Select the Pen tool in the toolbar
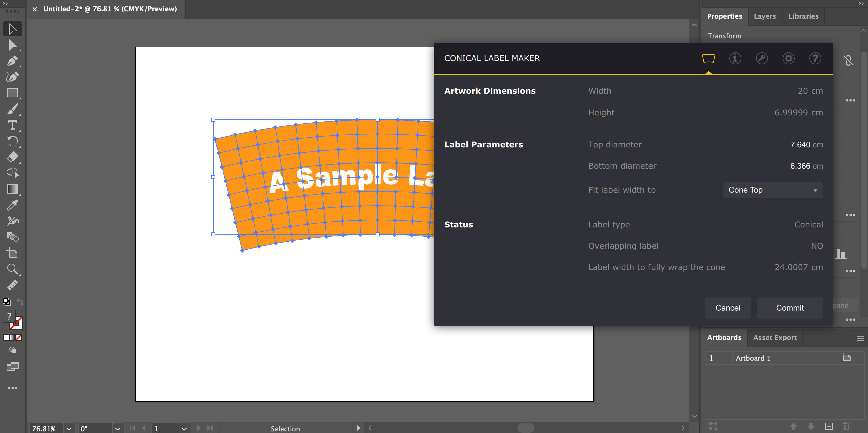Image resolution: width=868 pixels, height=433 pixels. coord(13,61)
